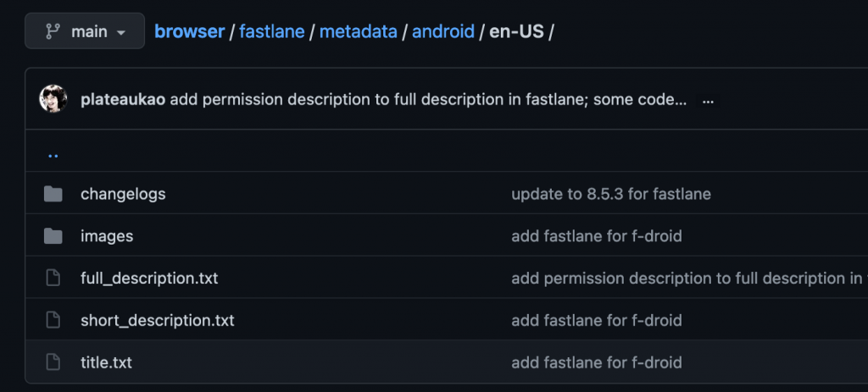Go to the browser repository root
Viewport: 868px width, 392px height.
pyautogui.click(x=189, y=32)
